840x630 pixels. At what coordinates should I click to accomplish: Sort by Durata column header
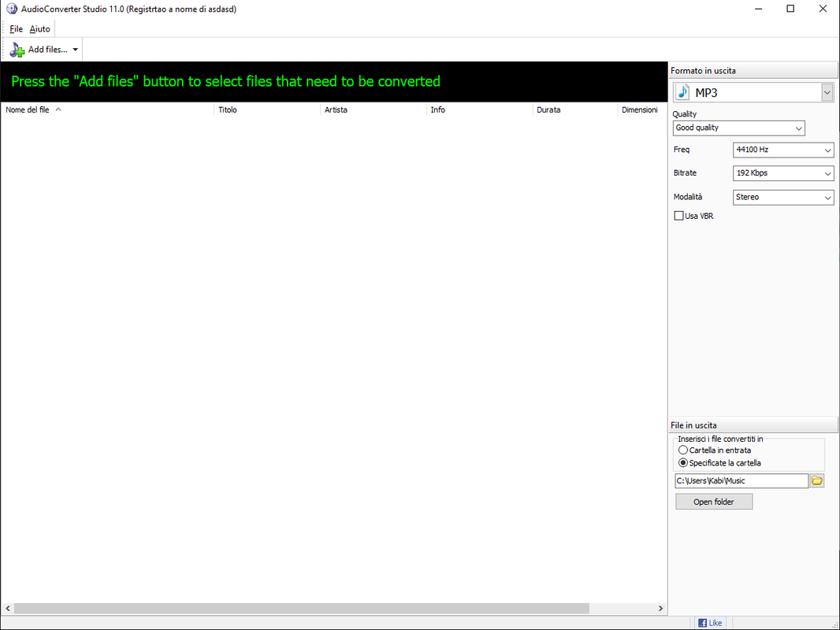[575, 109]
